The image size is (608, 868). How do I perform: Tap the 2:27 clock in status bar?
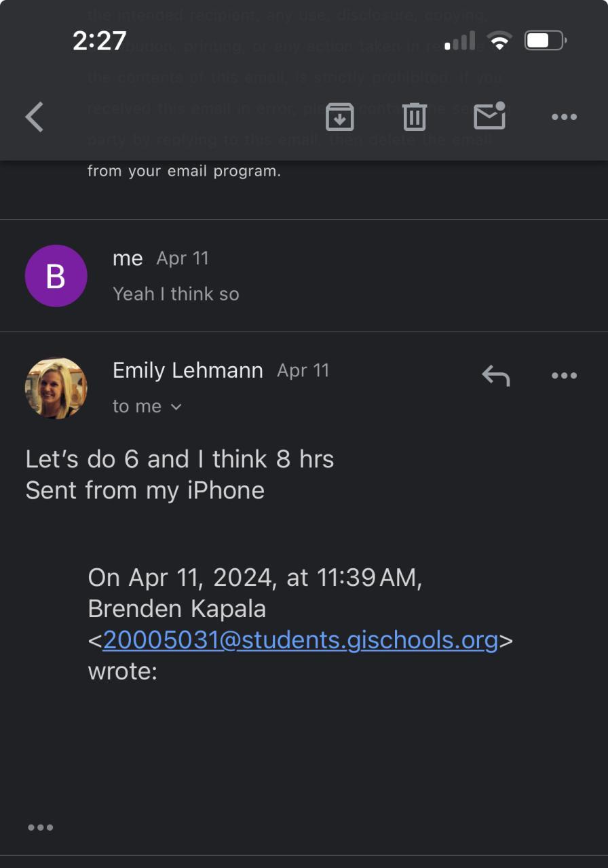coord(99,41)
